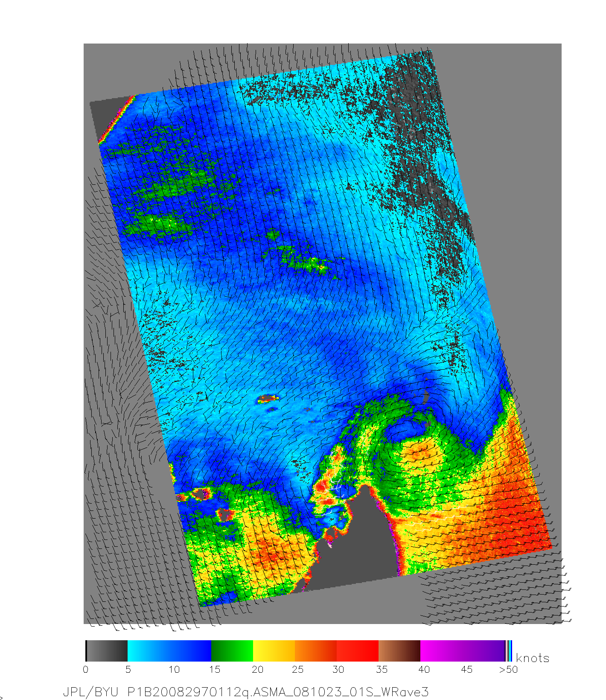This screenshot has width=606, height=700.
Task: Click the red 30-35 knots color band
Action: (358, 651)
